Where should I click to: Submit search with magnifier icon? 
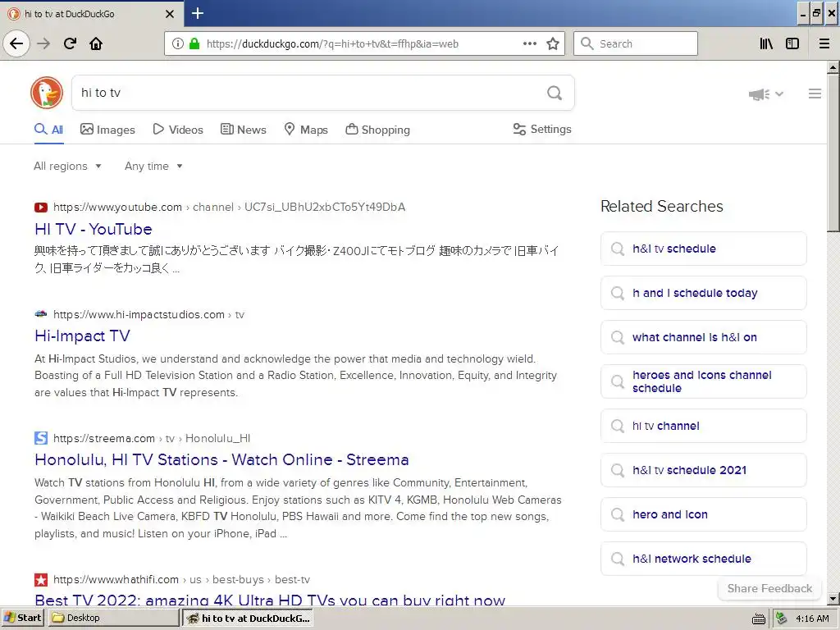tap(555, 94)
